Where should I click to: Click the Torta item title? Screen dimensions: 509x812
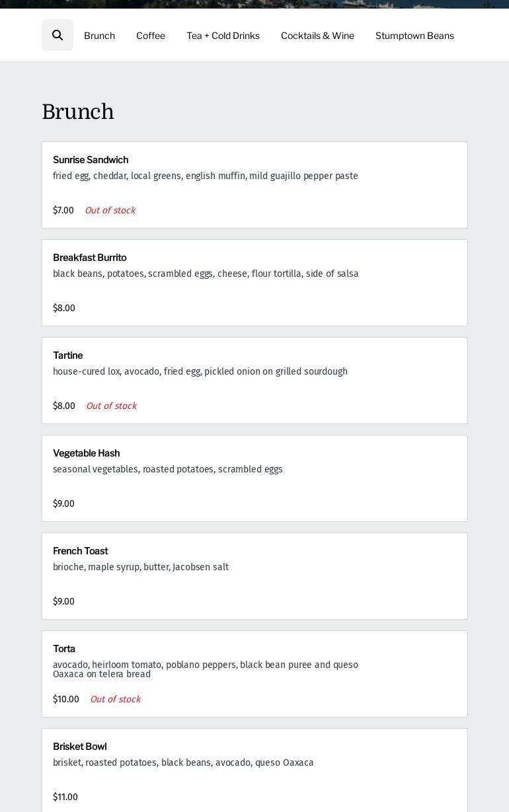[64, 649]
